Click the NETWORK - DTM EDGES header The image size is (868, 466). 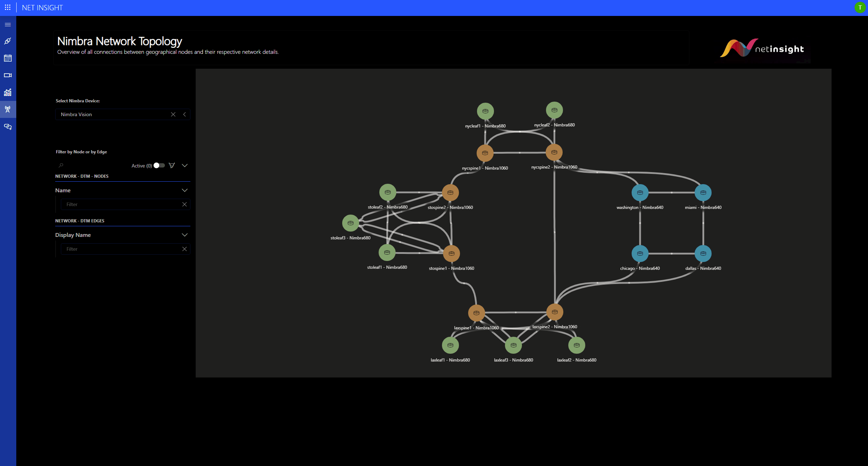click(80, 221)
